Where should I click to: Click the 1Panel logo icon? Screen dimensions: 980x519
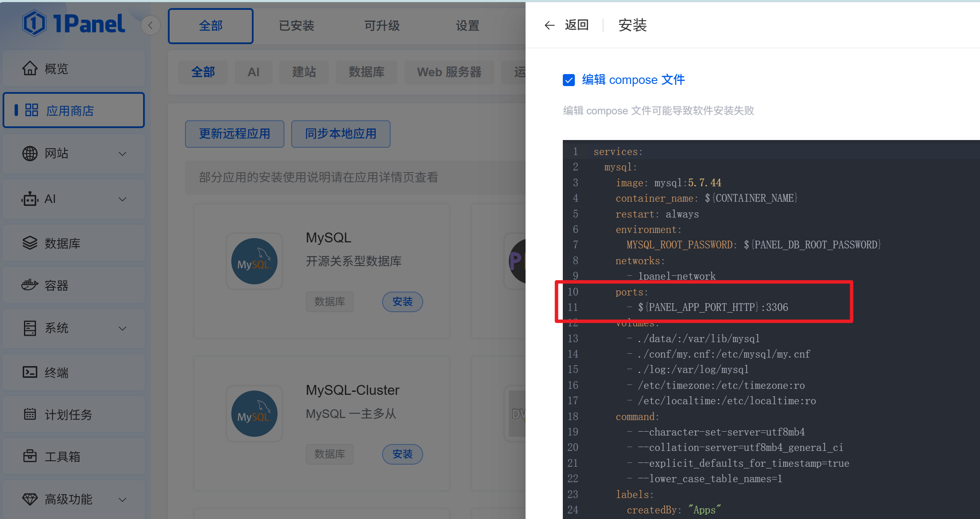coord(34,24)
